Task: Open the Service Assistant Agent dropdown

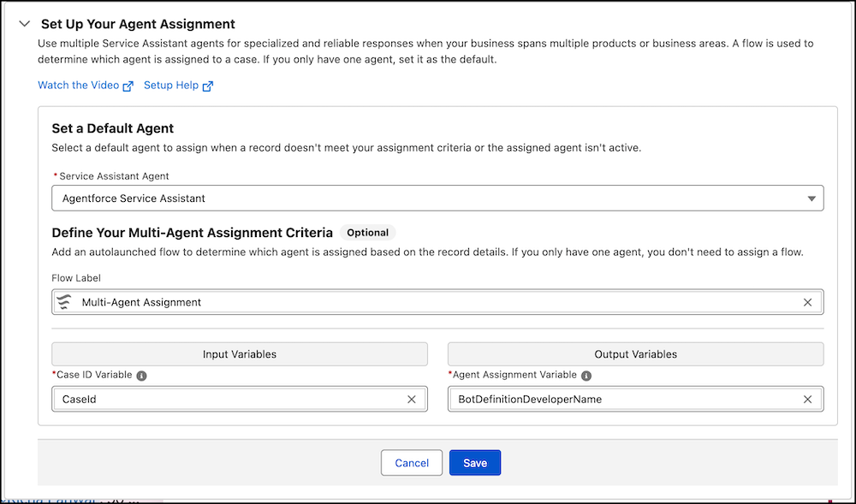Action: [437, 199]
